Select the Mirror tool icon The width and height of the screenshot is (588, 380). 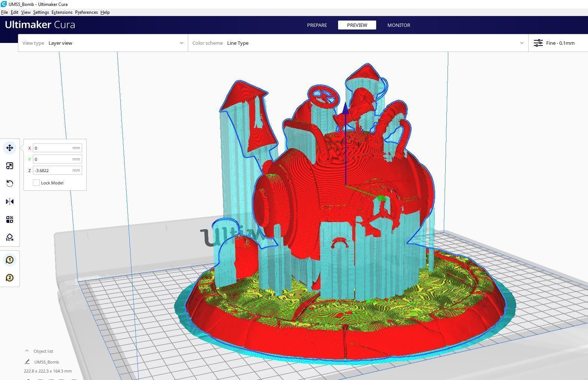(x=10, y=202)
